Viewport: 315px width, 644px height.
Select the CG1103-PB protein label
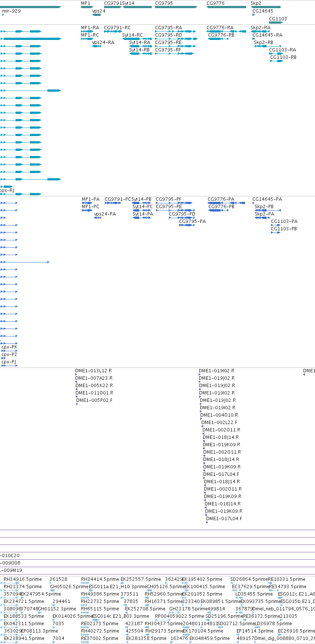[284, 229]
